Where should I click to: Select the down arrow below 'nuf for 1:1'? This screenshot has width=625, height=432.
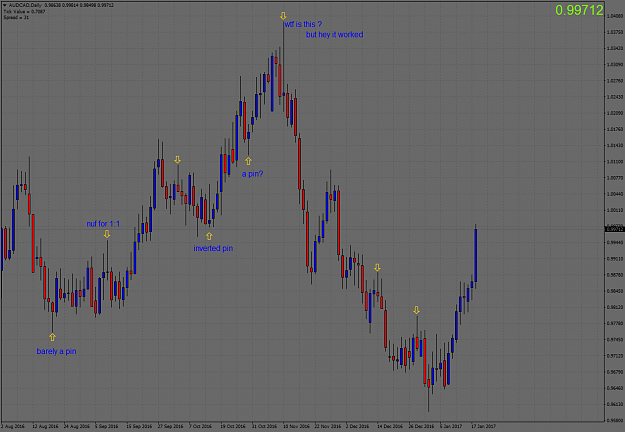coord(107,234)
